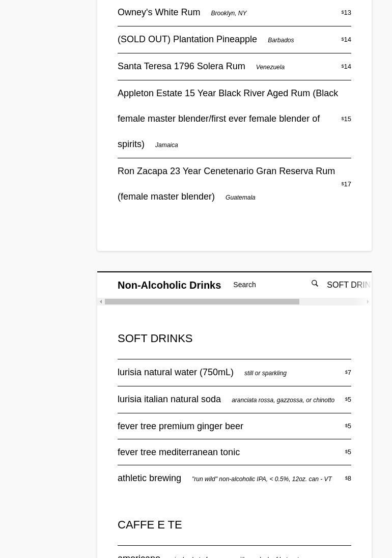Click the search magnifier icon
Screen dimensions: 392x558
(315, 284)
